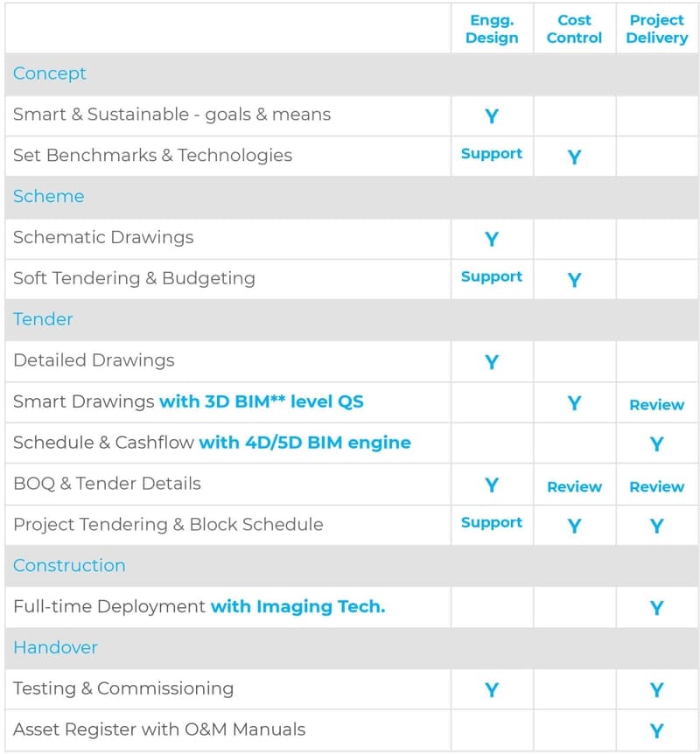
Task: Select the Concept section heading
Action: (50, 73)
